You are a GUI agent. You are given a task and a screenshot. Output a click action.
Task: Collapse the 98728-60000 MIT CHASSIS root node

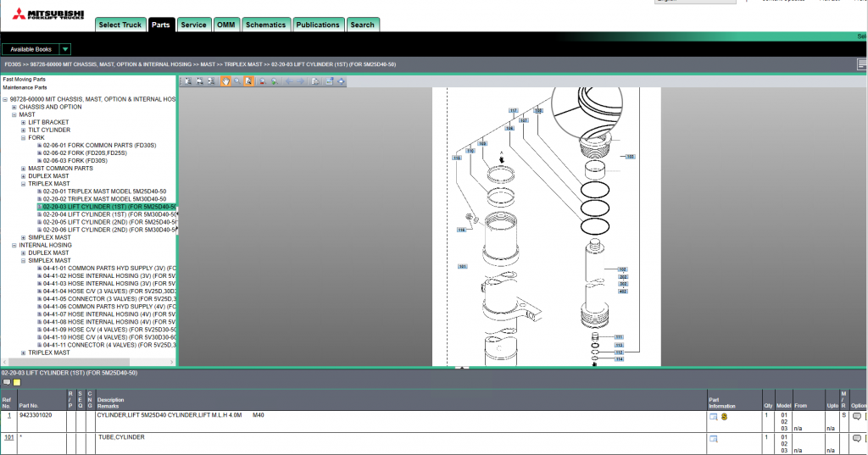(5, 100)
